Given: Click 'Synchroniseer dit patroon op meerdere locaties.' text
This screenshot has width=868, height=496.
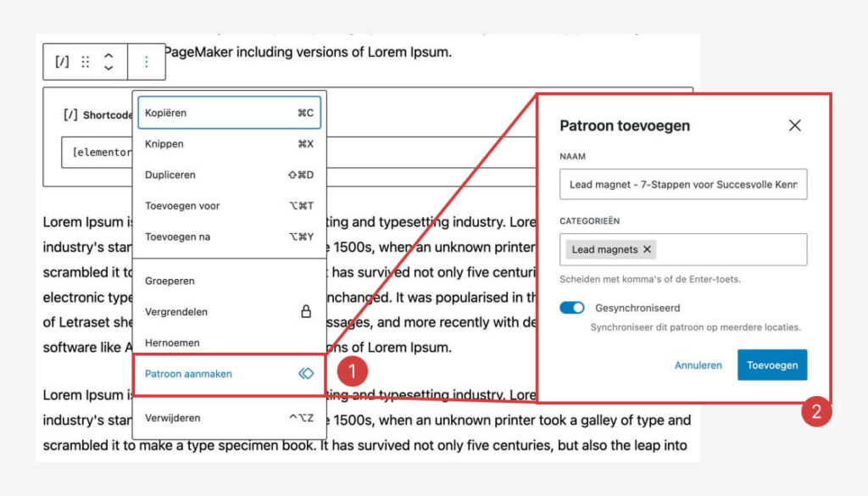Looking at the screenshot, I should point(695,327).
